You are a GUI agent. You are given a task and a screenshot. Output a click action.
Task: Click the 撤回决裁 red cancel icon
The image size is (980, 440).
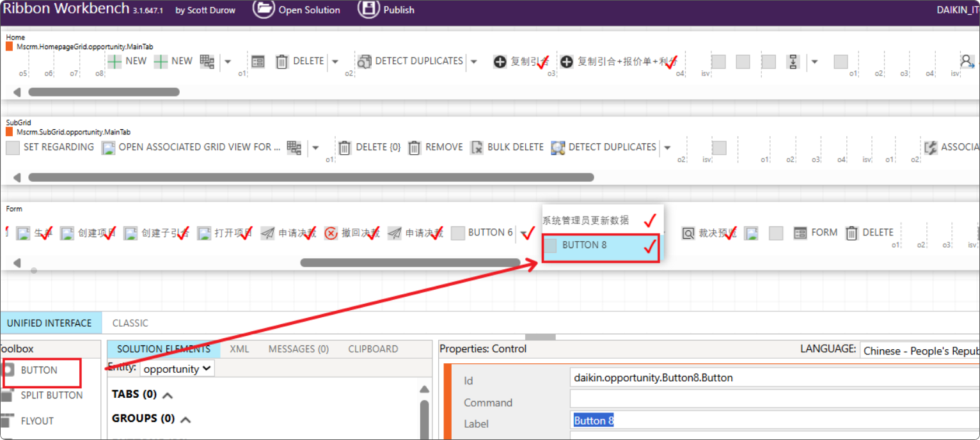coord(331,233)
